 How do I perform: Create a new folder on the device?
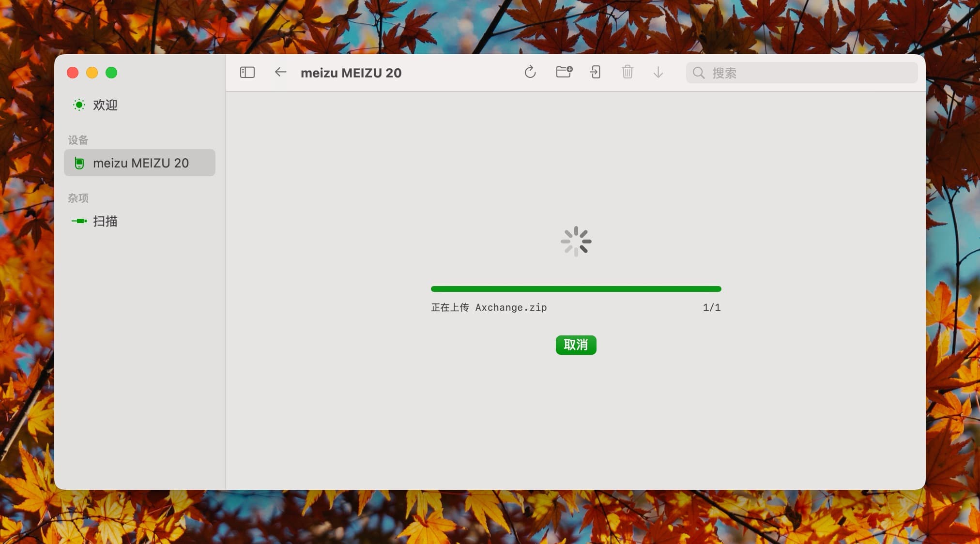(563, 72)
